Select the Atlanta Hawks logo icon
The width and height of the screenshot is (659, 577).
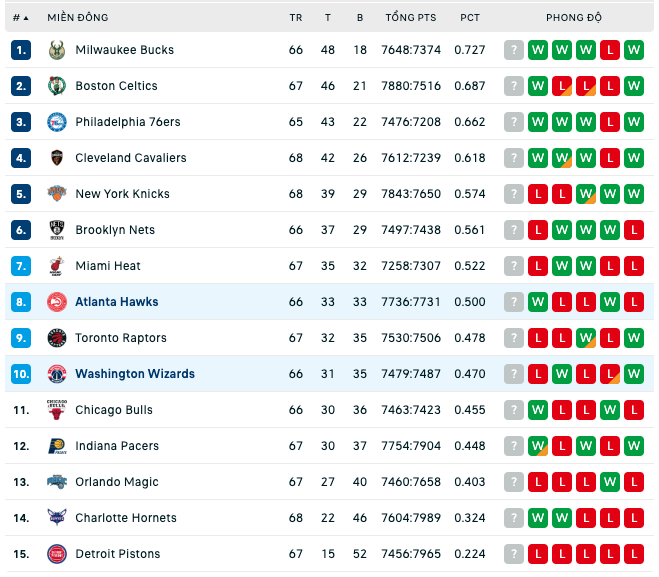pos(57,302)
